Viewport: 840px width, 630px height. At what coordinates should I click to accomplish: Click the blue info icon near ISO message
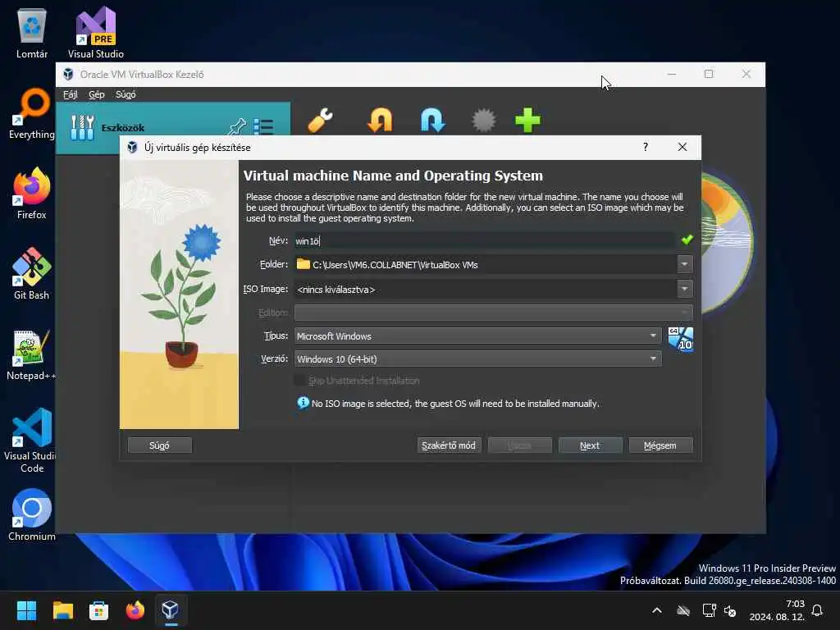[x=303, y=403]
